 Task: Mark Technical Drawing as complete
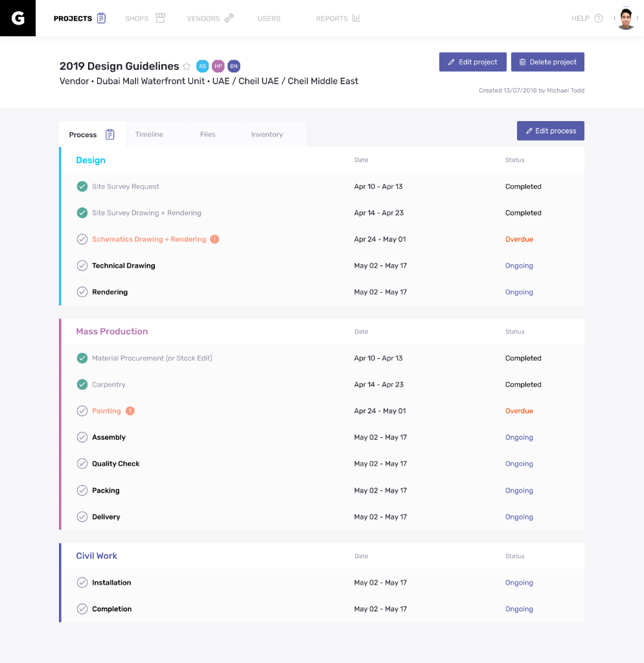82,265
